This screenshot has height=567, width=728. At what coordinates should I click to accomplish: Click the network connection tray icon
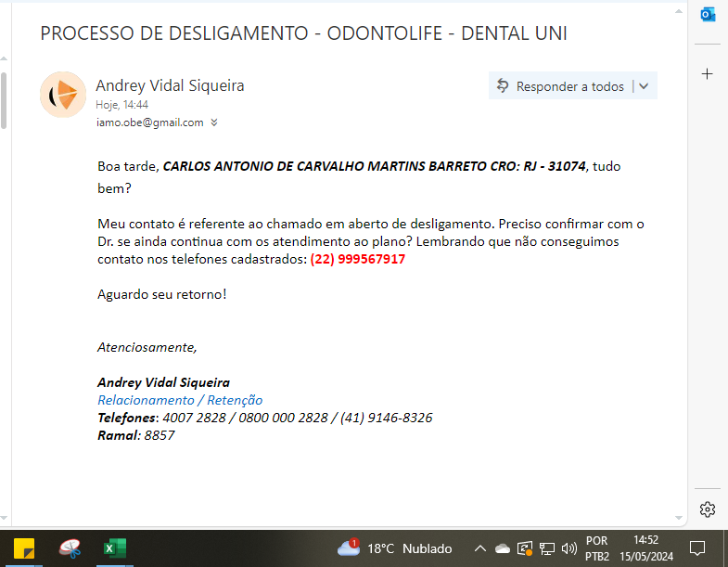547,548
